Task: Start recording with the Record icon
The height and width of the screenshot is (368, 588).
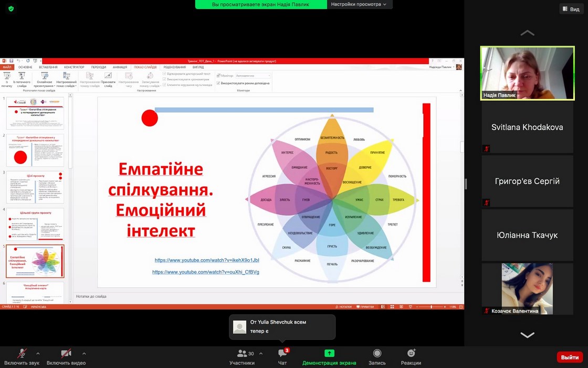Action: (x=377, y=353)
